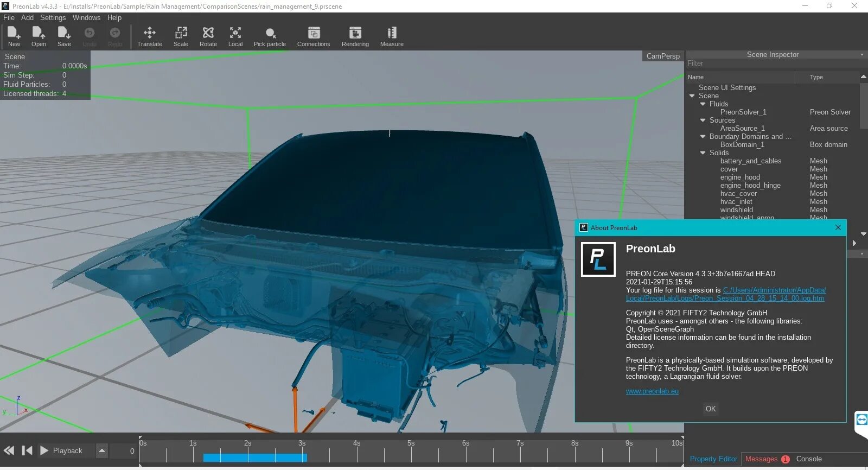Select the Rotate tool

point(208,33)
